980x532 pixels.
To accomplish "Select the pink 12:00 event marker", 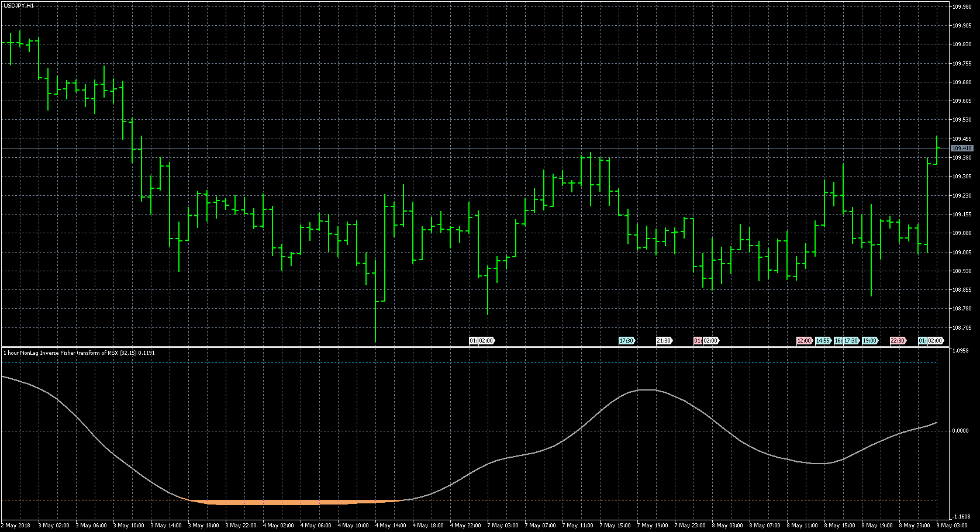I will pos(804,341).
